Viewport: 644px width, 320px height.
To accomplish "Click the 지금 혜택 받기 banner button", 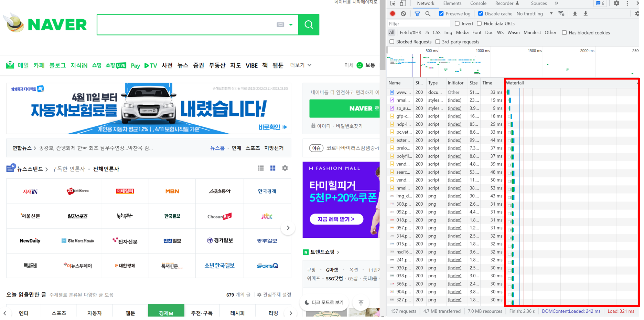I will [336, 219].
